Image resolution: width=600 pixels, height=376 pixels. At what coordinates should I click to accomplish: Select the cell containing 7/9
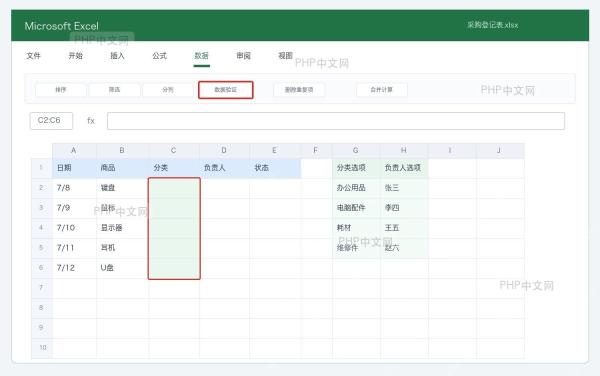click(74, 208)
